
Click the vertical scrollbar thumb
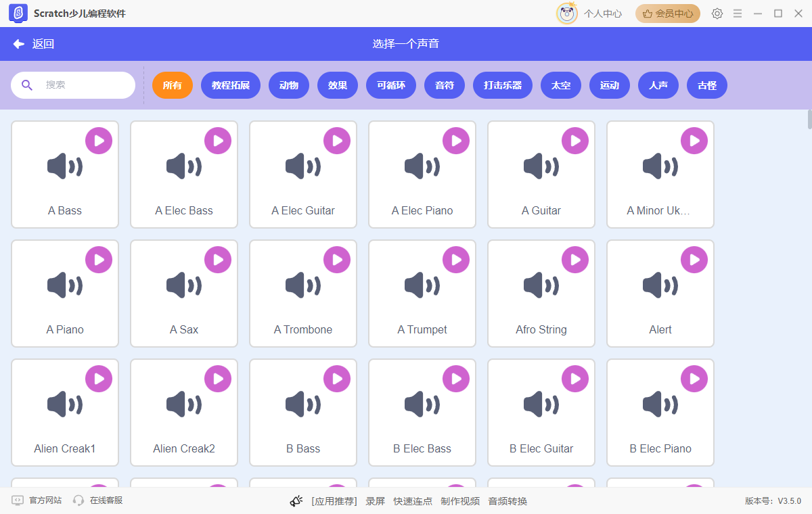tap(809, 119)
